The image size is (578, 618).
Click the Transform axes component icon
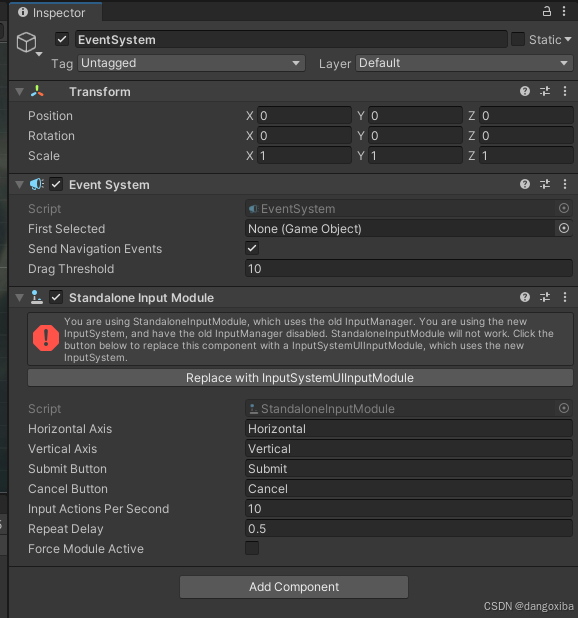[x=37, y=91]
